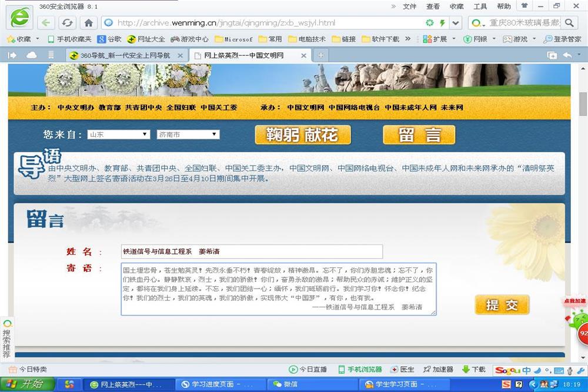The image size is (588, 392).
Task: Open the 查看 menu
Action: [433, 6]
